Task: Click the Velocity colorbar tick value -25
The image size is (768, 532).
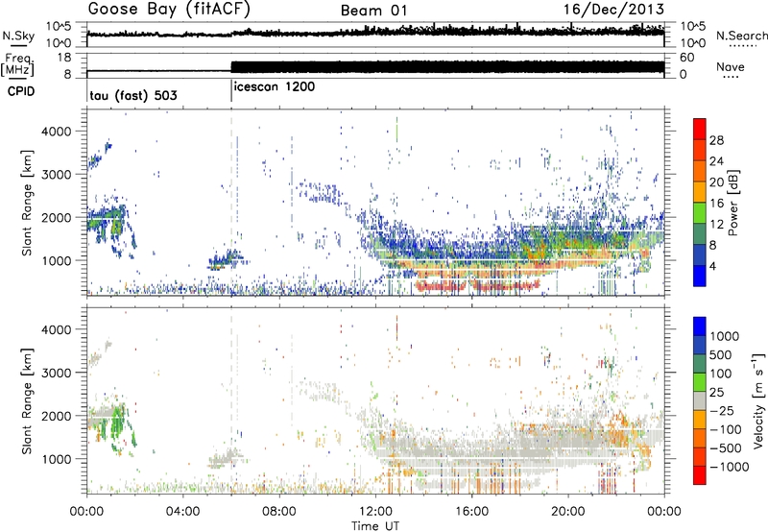Action: click(x=722, y=411)
